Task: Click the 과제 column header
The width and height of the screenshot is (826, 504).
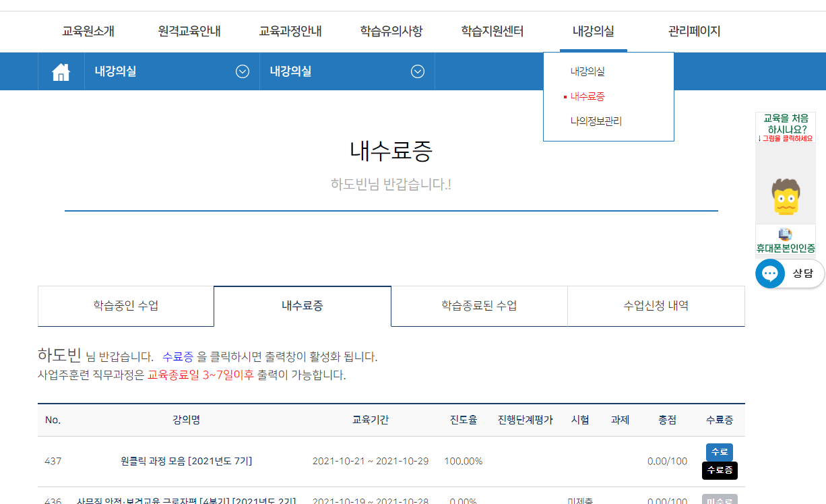Action: tap(620, 420)
